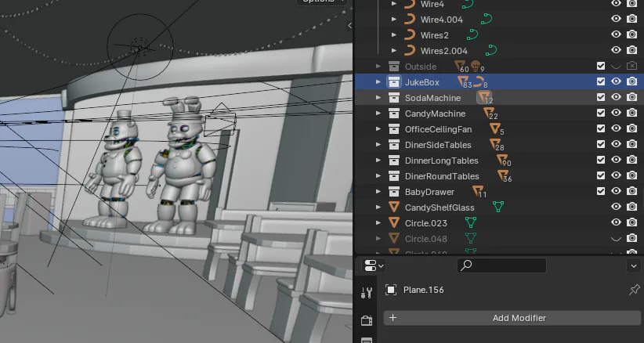Viewport: 644px width, 343px height.
Task: Disable render for JukeBox via camera icon
Action: pyautogui.click(x=631, y=81)
